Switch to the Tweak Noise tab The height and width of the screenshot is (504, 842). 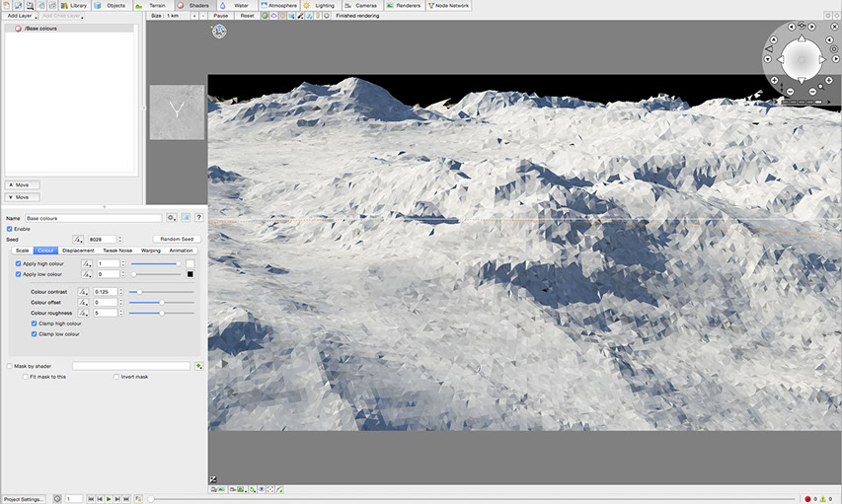117,251
